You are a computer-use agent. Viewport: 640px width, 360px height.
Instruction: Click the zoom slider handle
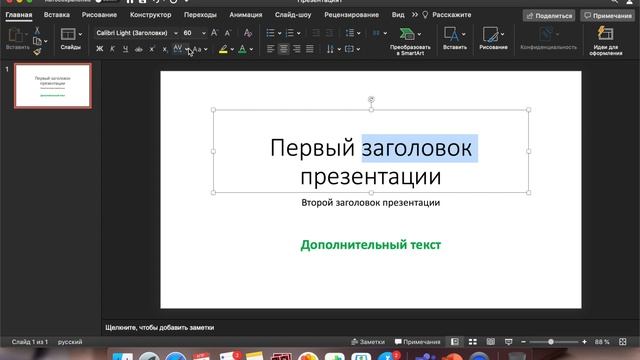pos(551,342)
